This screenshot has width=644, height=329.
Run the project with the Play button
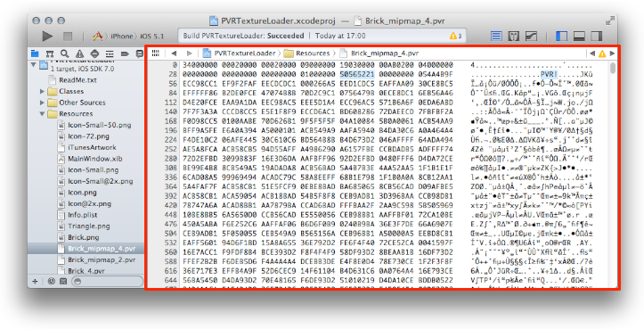[x=47, y=37]
